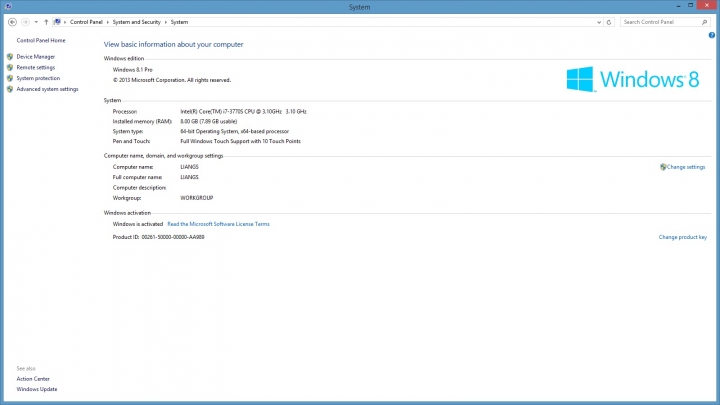Click the computer icon in address bar
Viewport: 720px width, 405px height.
57,22
